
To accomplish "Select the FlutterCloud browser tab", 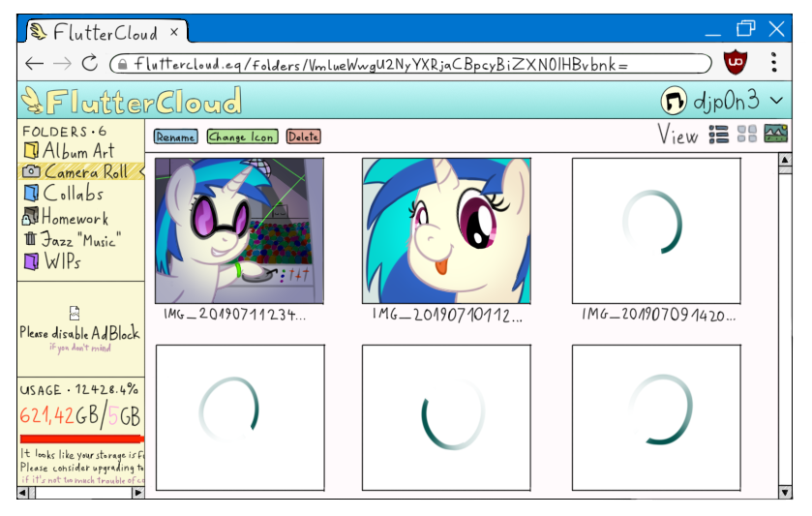I will pyautogui.click(x=105, y=32).
